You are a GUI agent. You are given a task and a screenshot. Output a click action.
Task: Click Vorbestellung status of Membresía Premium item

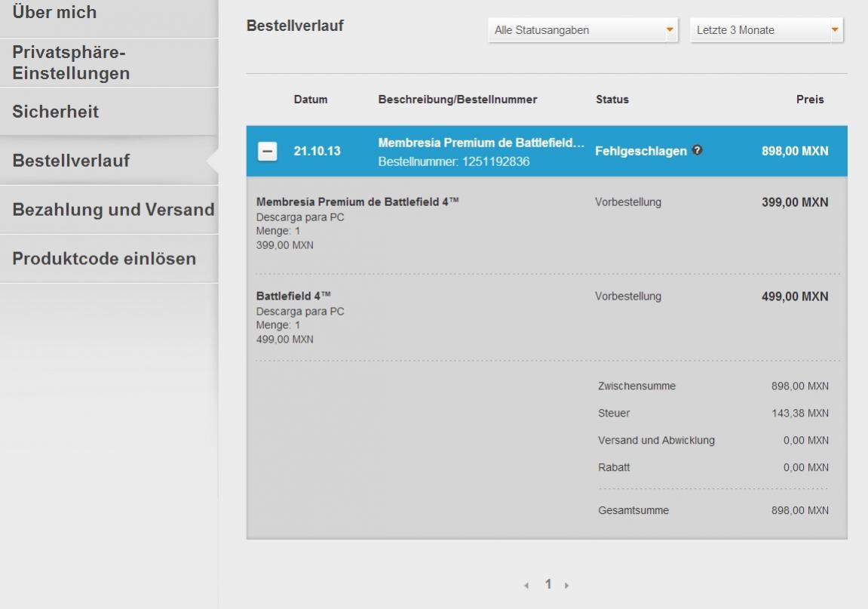point(628,201)
